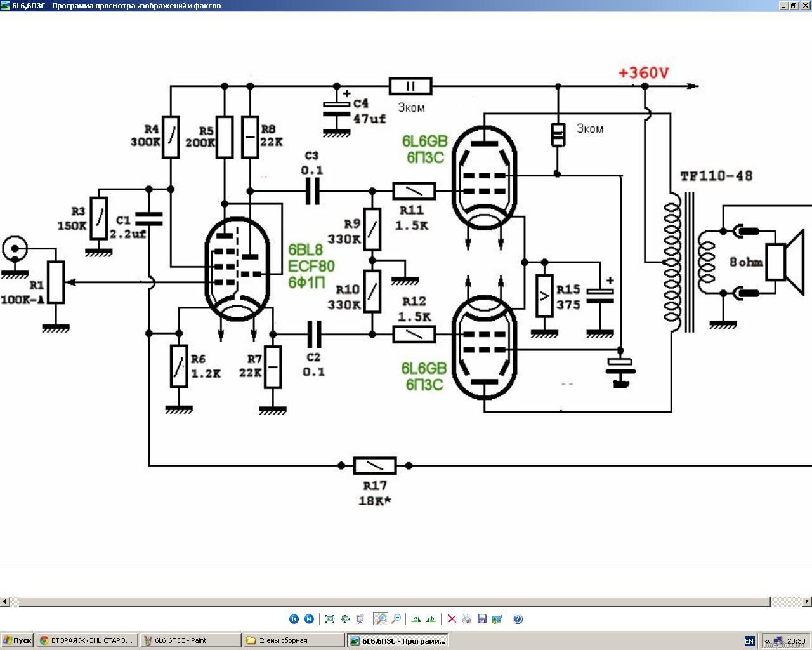
Task: Click the R17 resistor label
Action: coord(375,486)
